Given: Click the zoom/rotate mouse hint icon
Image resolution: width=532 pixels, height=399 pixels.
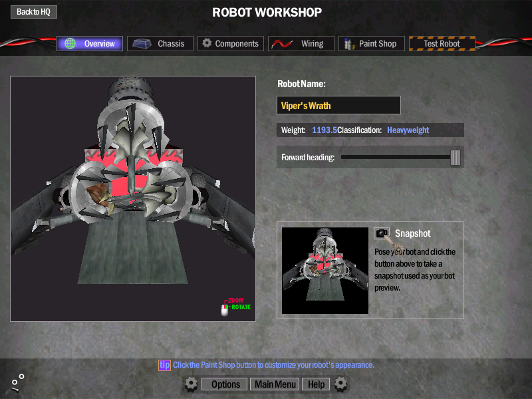Looking at the screenshot, I should click(x=225, y=310).
